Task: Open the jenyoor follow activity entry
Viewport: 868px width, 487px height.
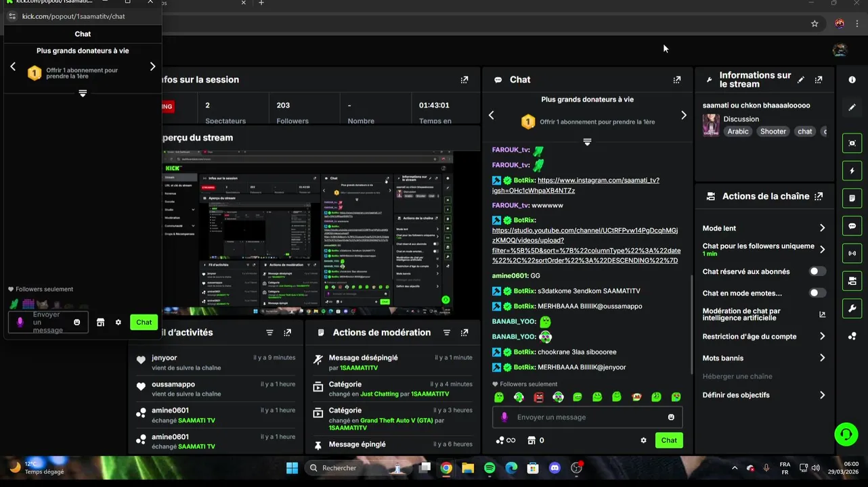Action: coord(216,363)
